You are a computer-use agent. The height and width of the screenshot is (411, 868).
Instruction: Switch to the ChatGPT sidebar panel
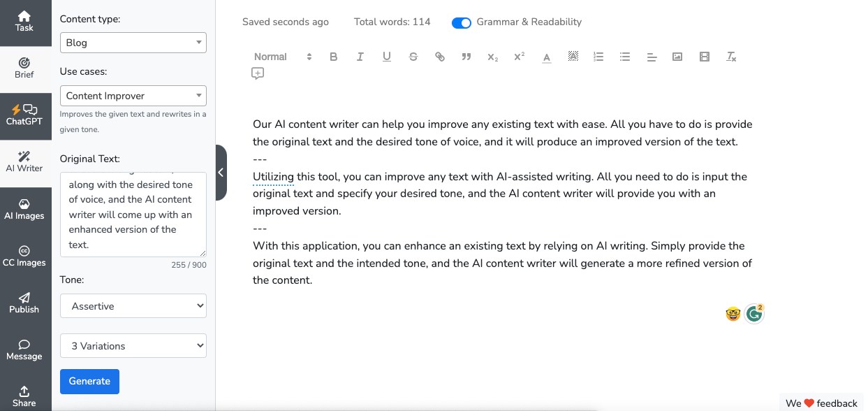[24, 115]
